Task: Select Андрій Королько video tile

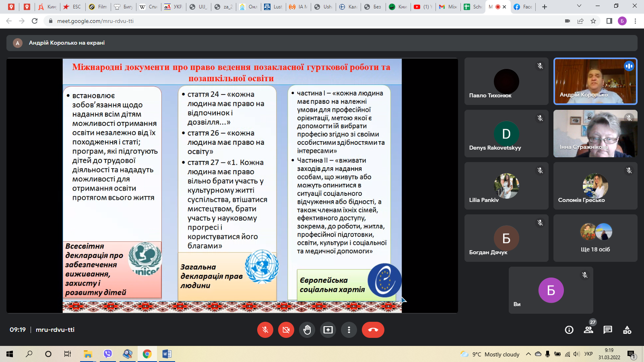Action: [595, 81]
